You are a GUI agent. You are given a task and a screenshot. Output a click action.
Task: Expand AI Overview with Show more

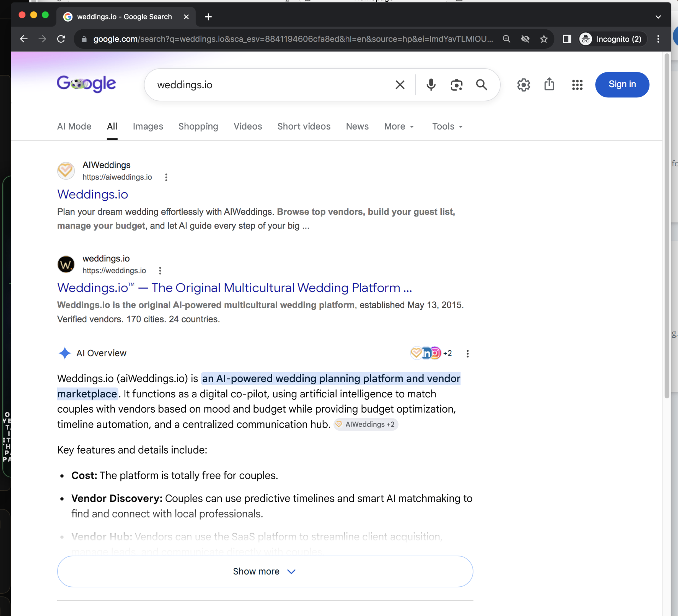(265, 571)
